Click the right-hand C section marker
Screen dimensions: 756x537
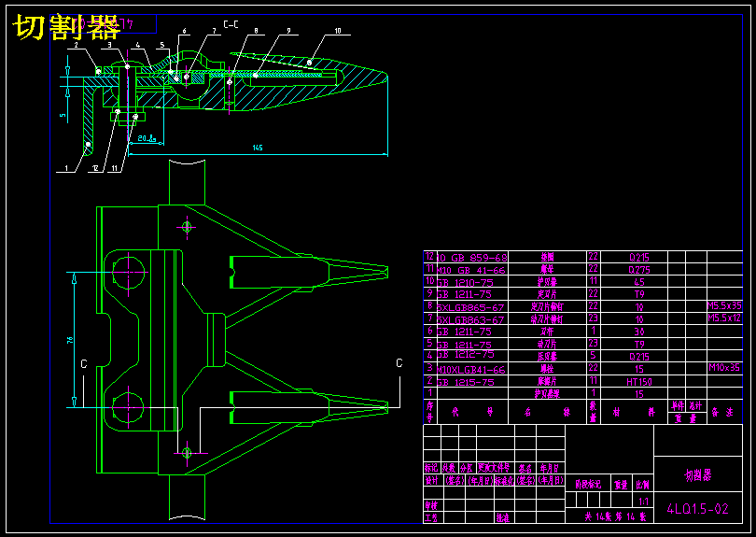click(x=399, y=362)
